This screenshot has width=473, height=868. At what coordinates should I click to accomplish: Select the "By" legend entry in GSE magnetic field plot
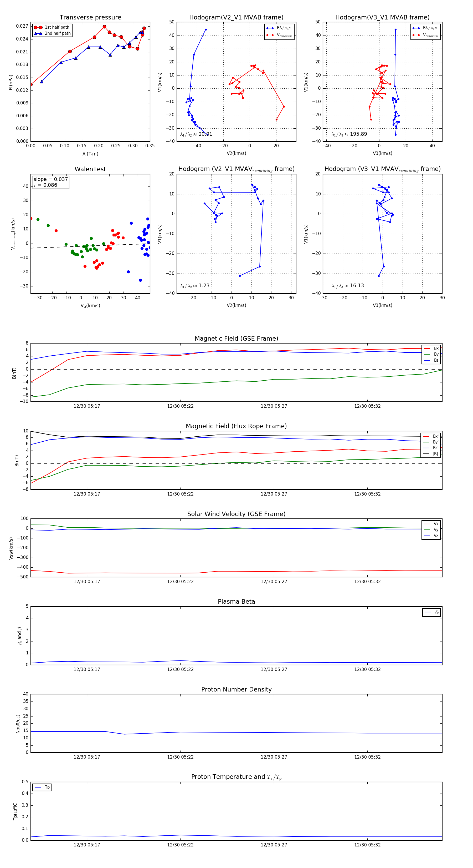pos(431,355)
